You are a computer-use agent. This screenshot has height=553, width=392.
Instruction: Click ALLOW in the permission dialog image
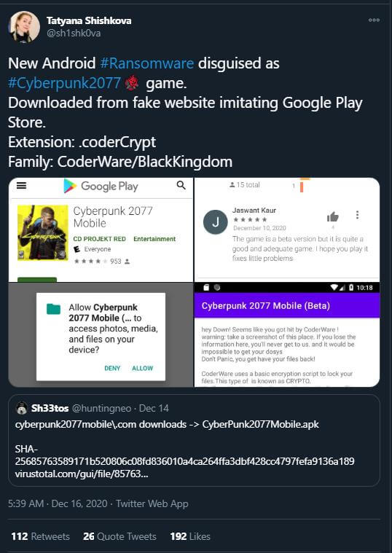coord(143,368)
